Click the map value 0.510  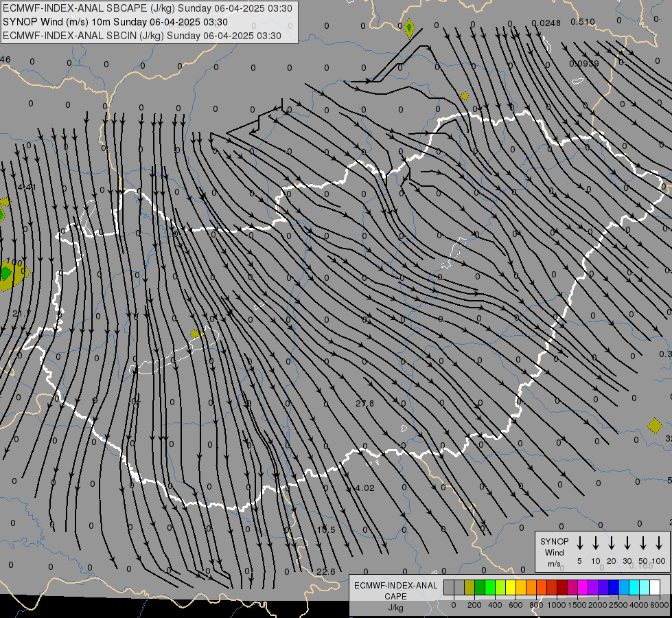tap(583, 22)
